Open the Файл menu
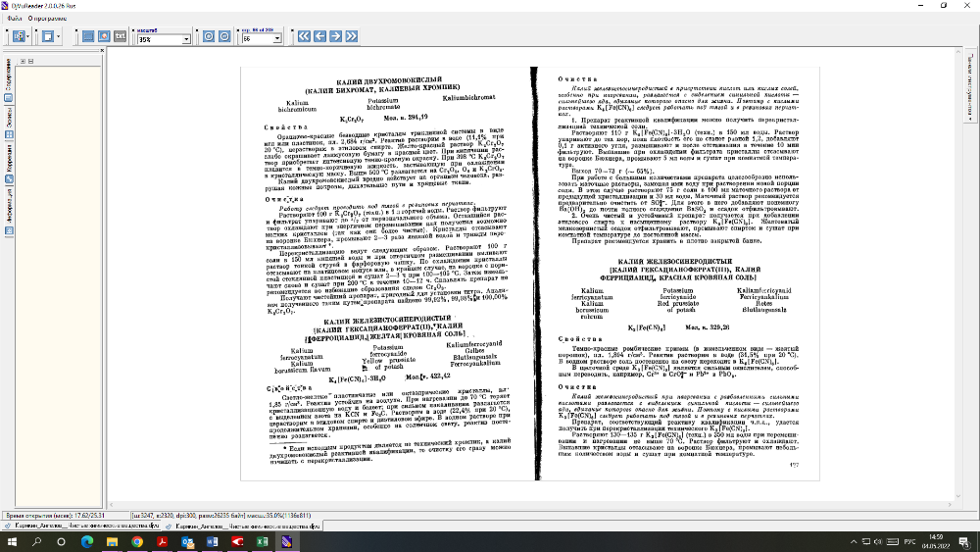This screenshot has height=552, width=980. point(11,18)
